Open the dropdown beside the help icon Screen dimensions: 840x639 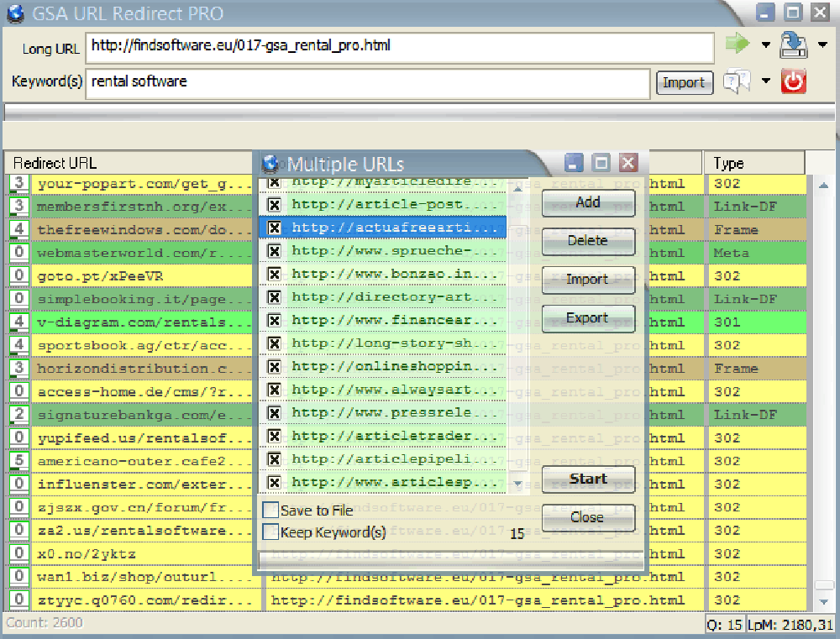(x=764, y=81)
